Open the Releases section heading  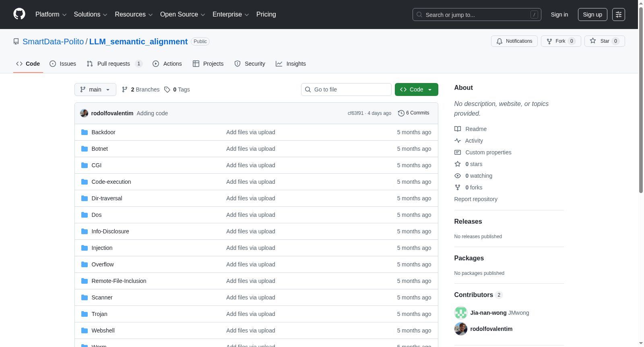point(468,222)
